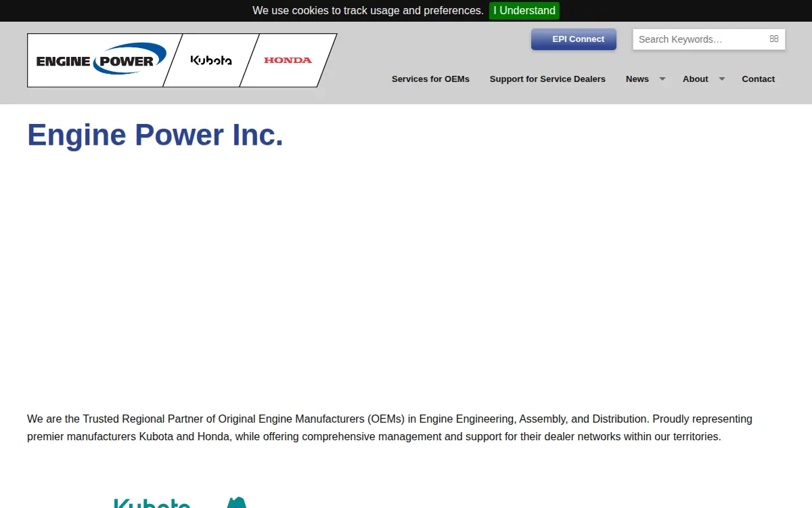Click the Kubota logo in header
The width and height of the screenshot is (812, 508).
click(x=211, y=60)
